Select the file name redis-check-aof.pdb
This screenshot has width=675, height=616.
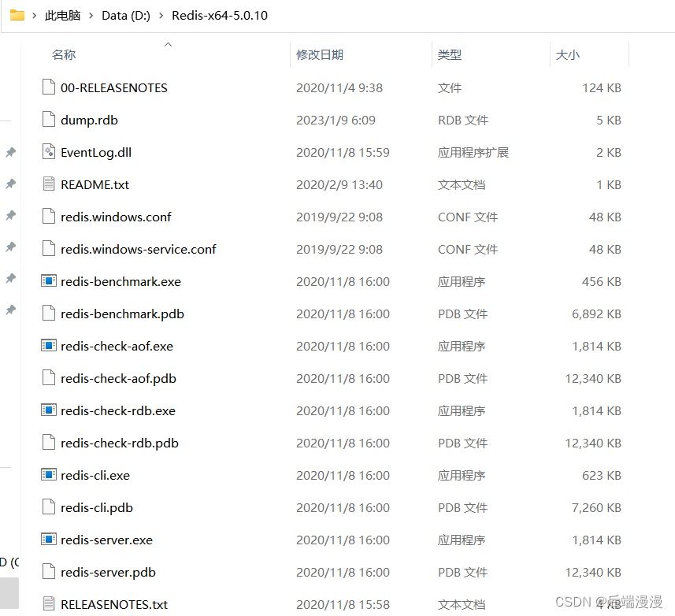118,378
